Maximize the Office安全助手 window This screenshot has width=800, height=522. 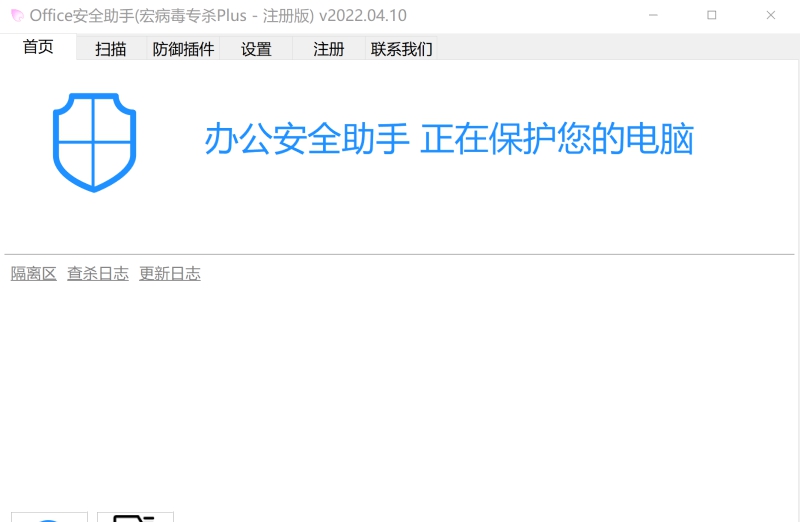712,15
